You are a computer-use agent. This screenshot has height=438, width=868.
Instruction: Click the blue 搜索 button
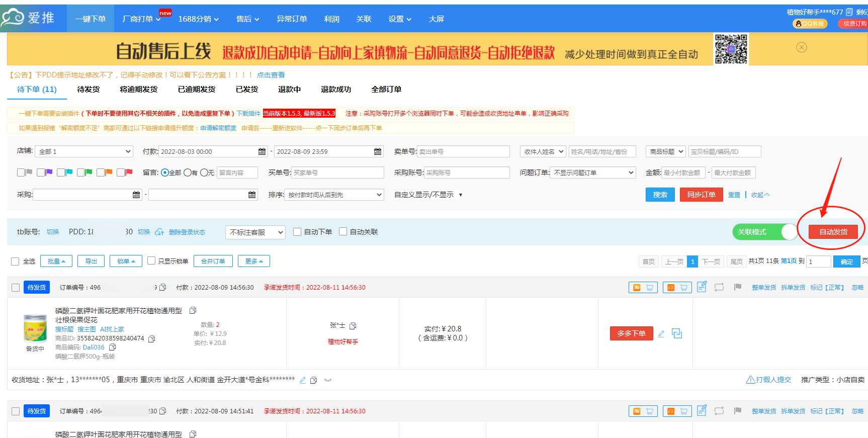point(660,195)
